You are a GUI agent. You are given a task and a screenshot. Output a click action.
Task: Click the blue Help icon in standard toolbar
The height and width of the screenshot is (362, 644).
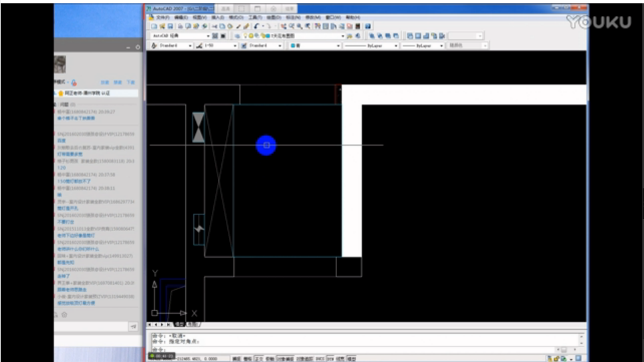(368, 26)
